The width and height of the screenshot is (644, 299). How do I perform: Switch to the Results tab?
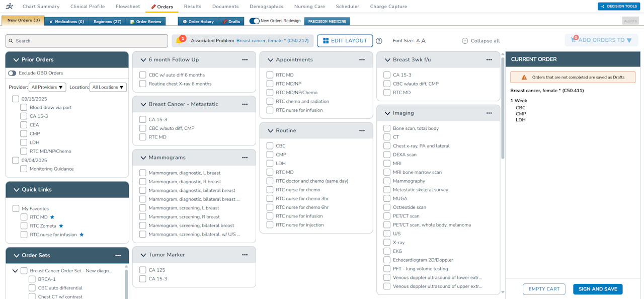point(192,7)
